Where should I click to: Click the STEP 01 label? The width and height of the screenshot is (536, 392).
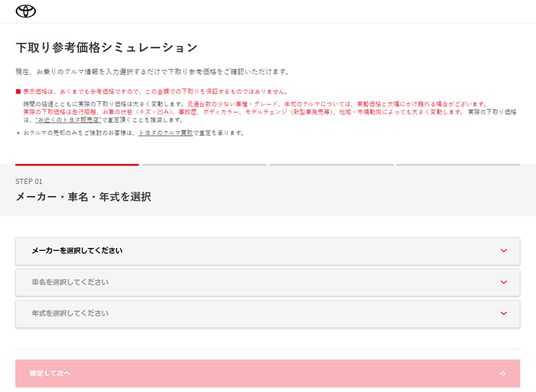tap(29, 181)
